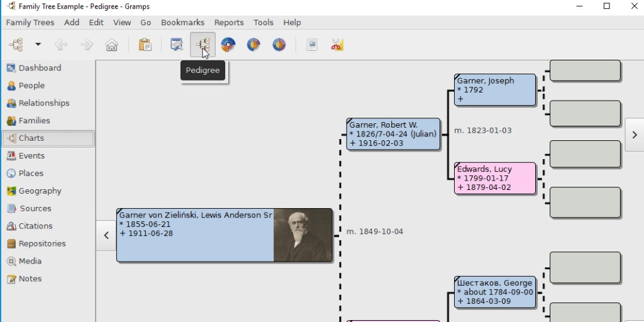644x322 pixels.
Task: Open the Sources category
Action: 48,208
